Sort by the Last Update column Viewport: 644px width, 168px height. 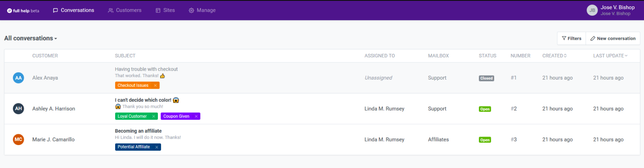[610, 56]
